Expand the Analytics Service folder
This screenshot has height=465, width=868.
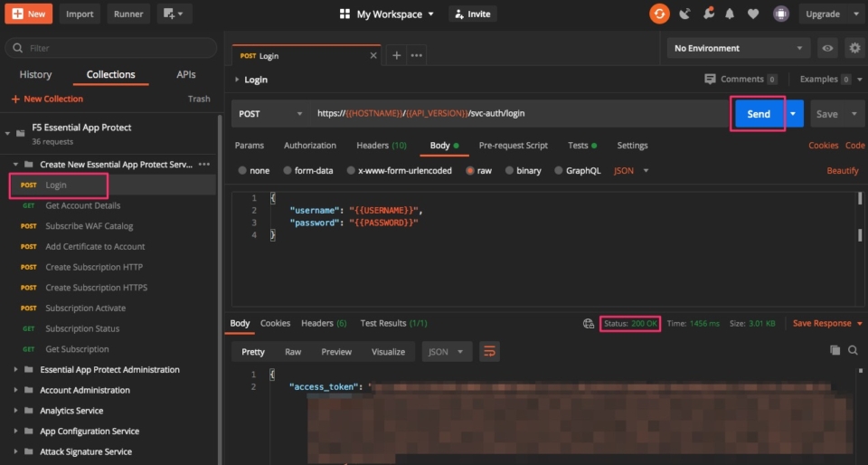tap(15, 410)
